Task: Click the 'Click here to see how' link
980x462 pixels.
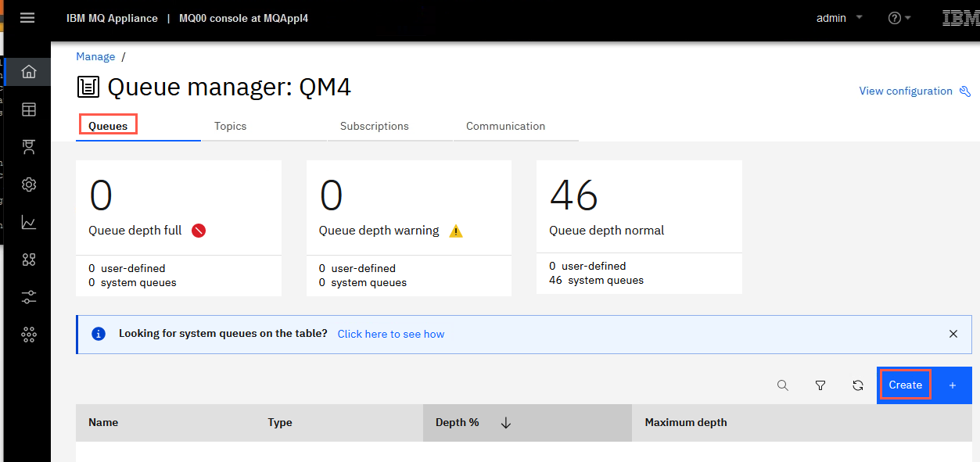Action: coord(391,334)
